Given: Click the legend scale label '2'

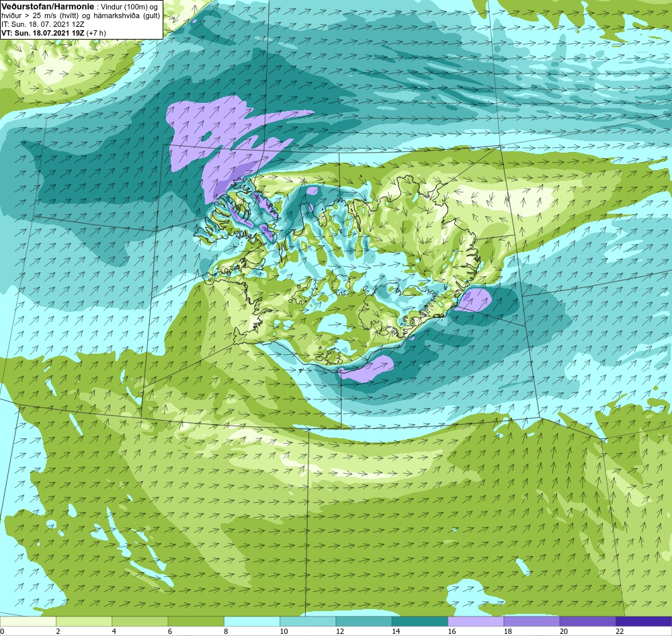Looking at the screenshot, I should pos(58,631).
